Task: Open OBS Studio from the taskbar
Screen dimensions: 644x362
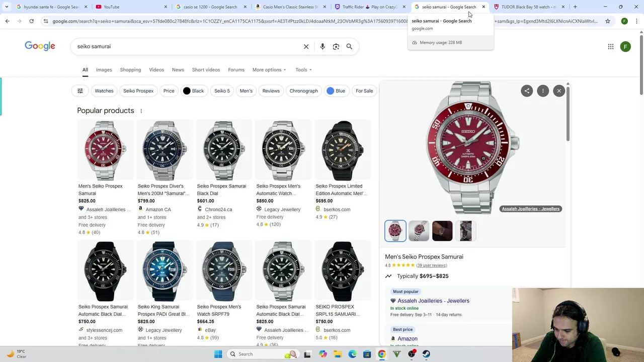Action: coord(412,354)
